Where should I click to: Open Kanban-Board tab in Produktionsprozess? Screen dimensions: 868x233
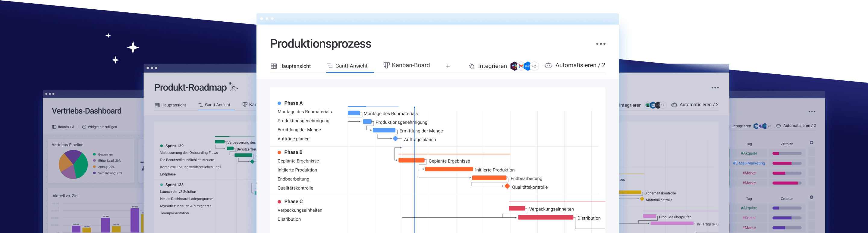407,65
